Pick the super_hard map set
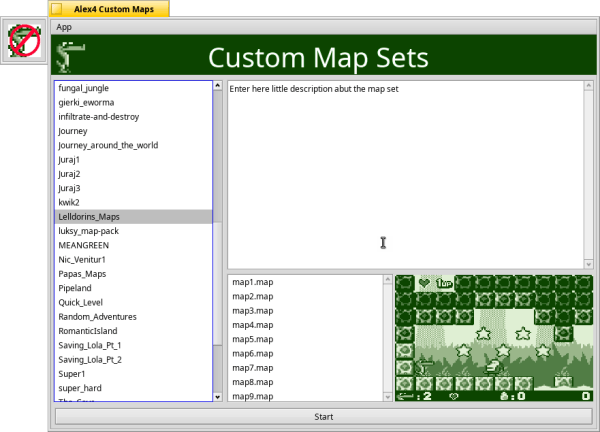The width and height of the screenshot is (600, 432). tap(80, 387)
